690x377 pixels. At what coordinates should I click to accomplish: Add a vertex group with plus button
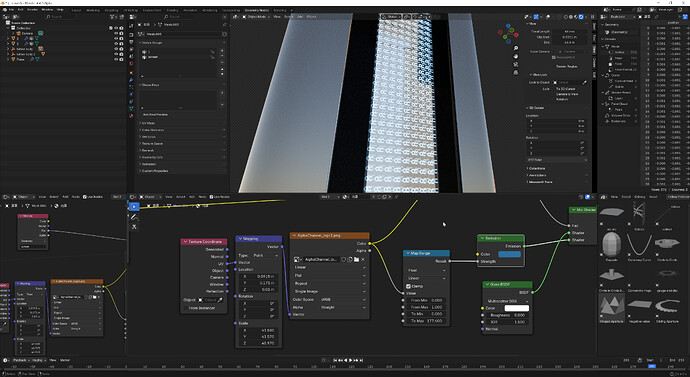222,51
